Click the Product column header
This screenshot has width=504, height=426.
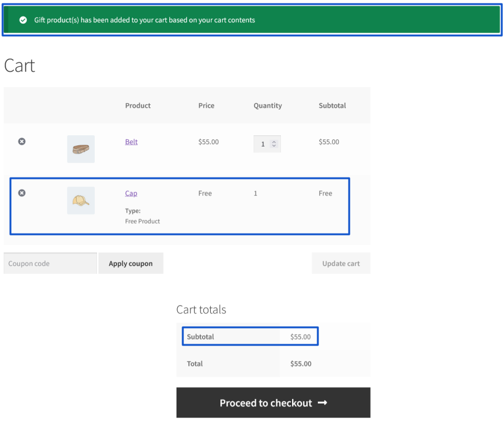click(x=138, y=106)
